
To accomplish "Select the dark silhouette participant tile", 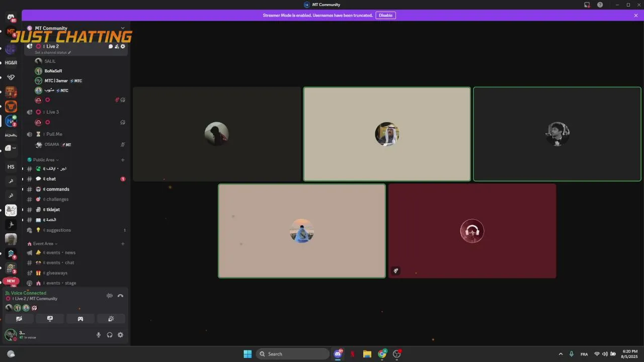I will pyautogui.click(x=217, y=134).
